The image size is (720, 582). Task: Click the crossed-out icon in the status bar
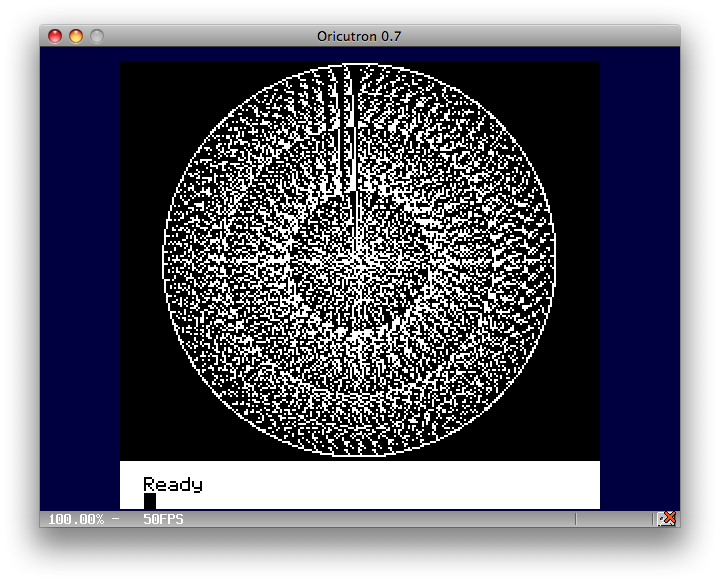[x=668, y=518]
